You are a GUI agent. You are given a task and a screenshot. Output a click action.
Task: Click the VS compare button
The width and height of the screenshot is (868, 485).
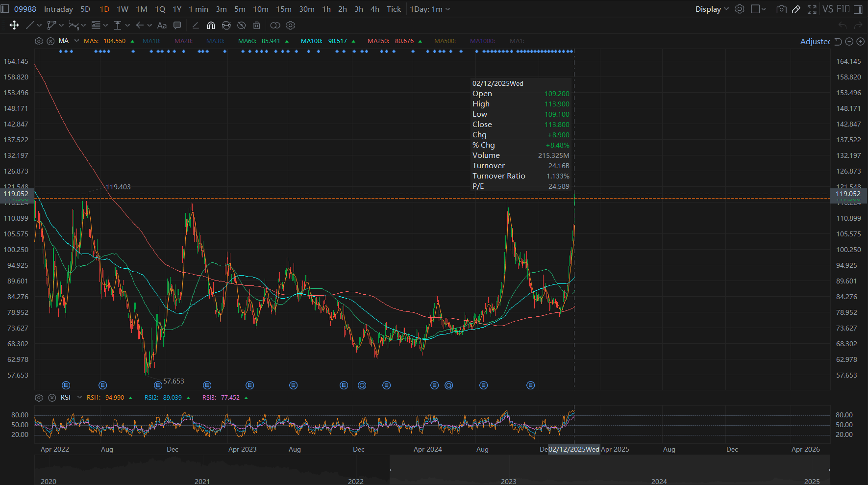tap(828, 9)
